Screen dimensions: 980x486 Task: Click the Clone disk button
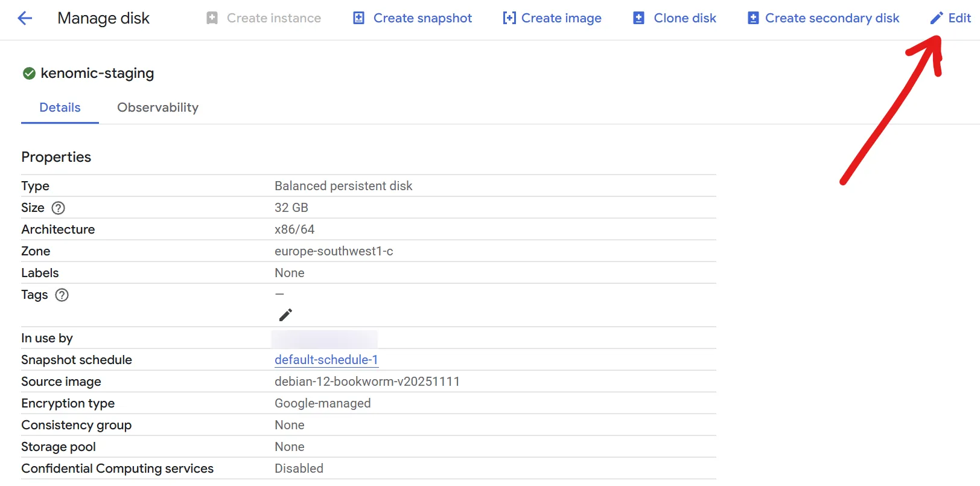(x=675, y=18)
